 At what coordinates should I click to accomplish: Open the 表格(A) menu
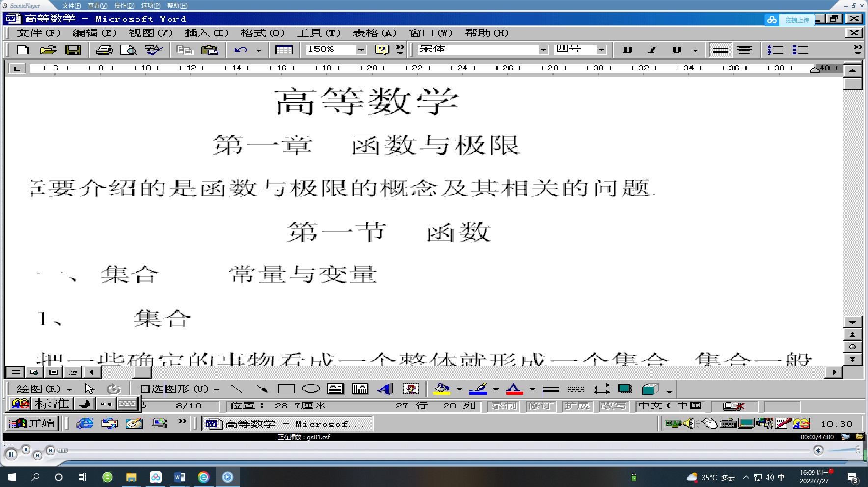(374, 33)
